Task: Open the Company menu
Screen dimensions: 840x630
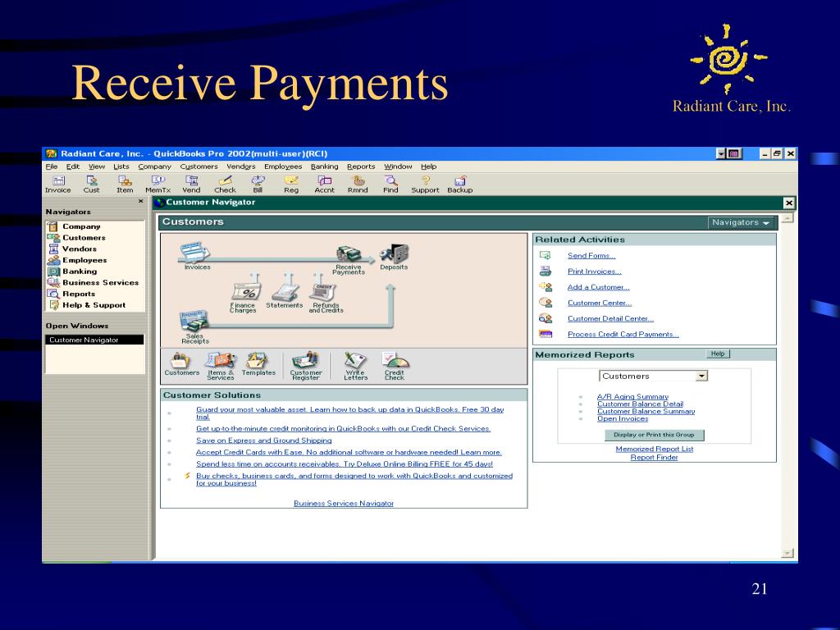Action: (x=154, y=167)
